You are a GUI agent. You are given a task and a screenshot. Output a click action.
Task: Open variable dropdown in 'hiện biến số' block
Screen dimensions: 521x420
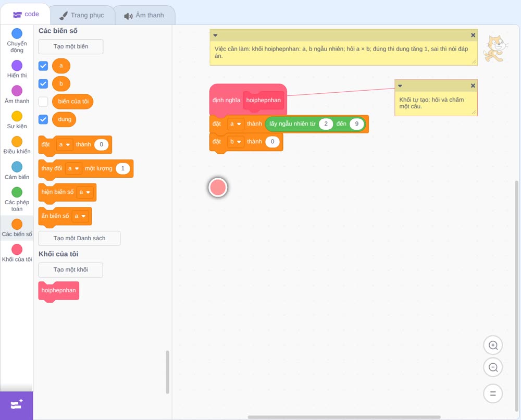tap(85, 192)
